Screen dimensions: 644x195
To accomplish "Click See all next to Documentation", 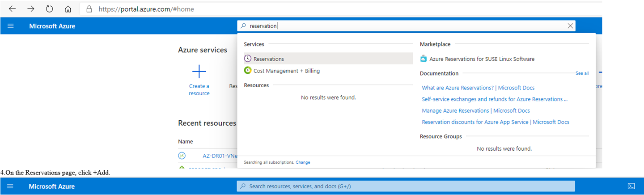I will (582, 73).
